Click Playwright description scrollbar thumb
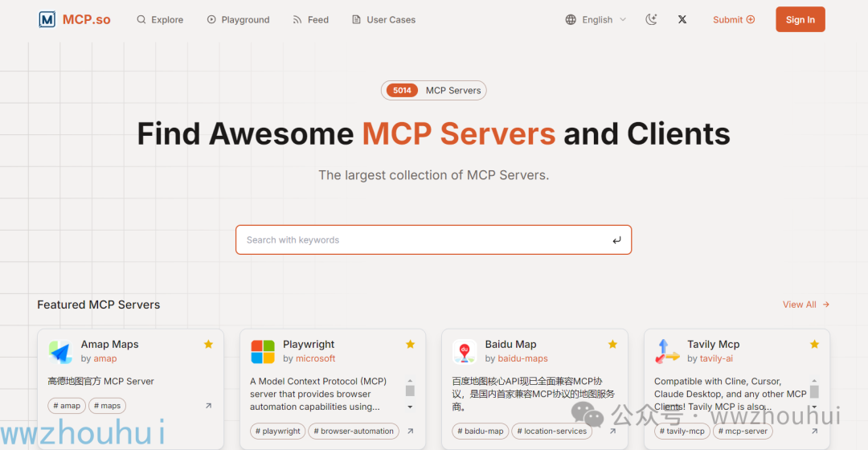 click(x=410, y=391)
